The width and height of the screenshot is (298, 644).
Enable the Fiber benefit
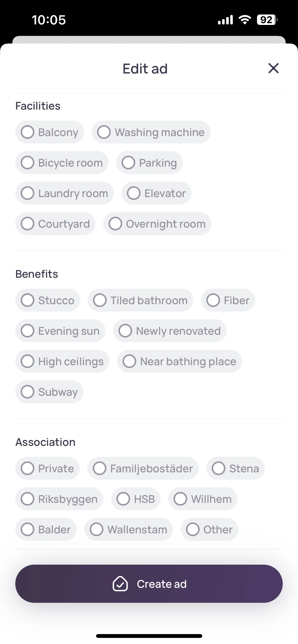click(228, 300)
